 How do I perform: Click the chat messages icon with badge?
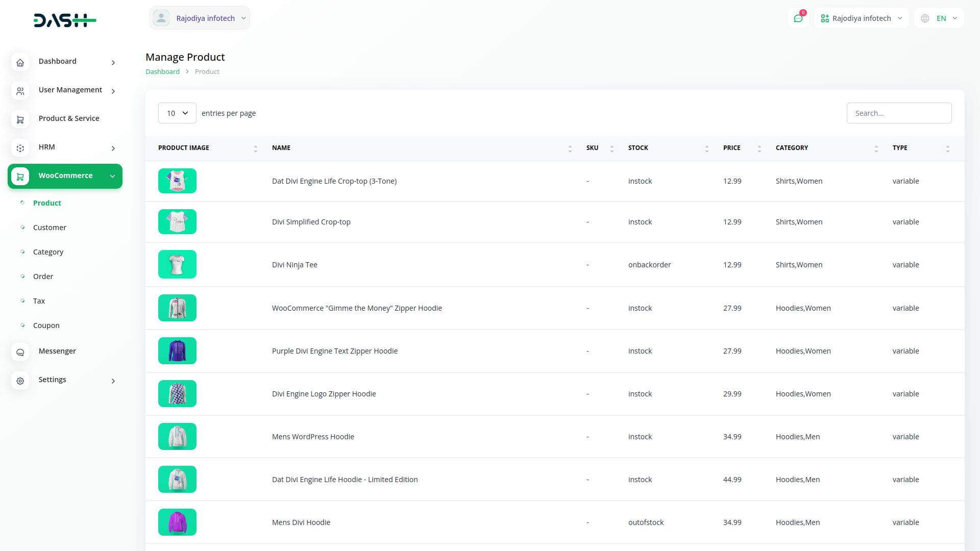click(798, 18)
